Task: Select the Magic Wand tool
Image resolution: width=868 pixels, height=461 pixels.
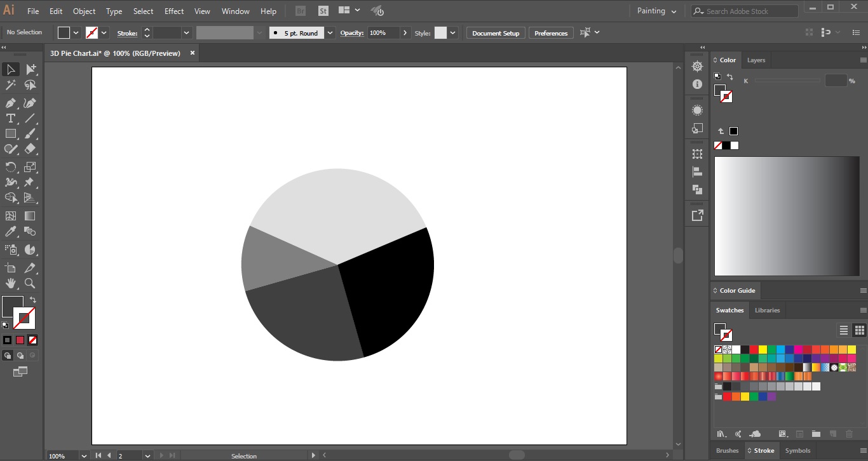Action: click(x=11, y=85)
